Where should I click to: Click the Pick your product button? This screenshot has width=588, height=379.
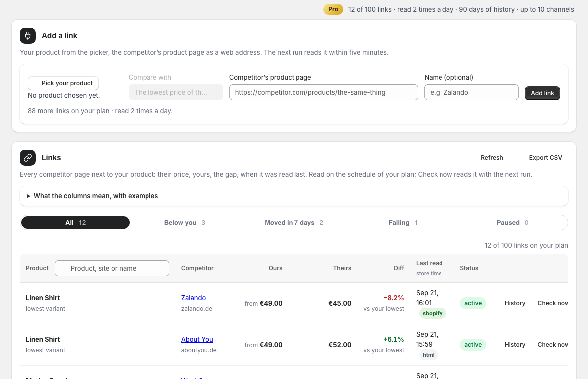point(63,83)
